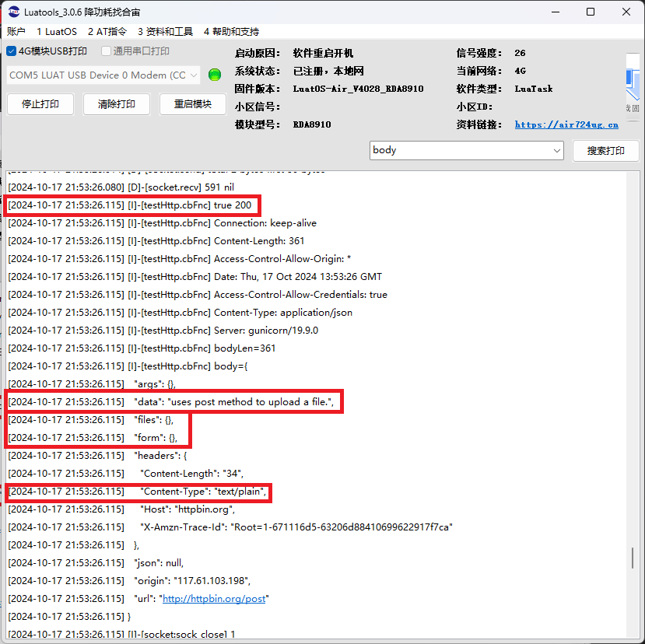This screenshot has width=645, height=644.
Task: Click the green connection status indicator
Action: point(215,75)
